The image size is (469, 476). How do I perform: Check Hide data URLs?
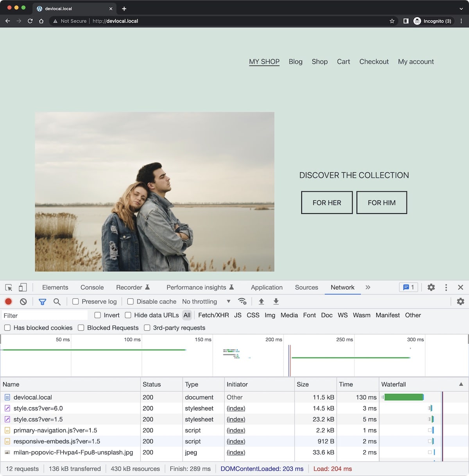(x=128, y=315)
